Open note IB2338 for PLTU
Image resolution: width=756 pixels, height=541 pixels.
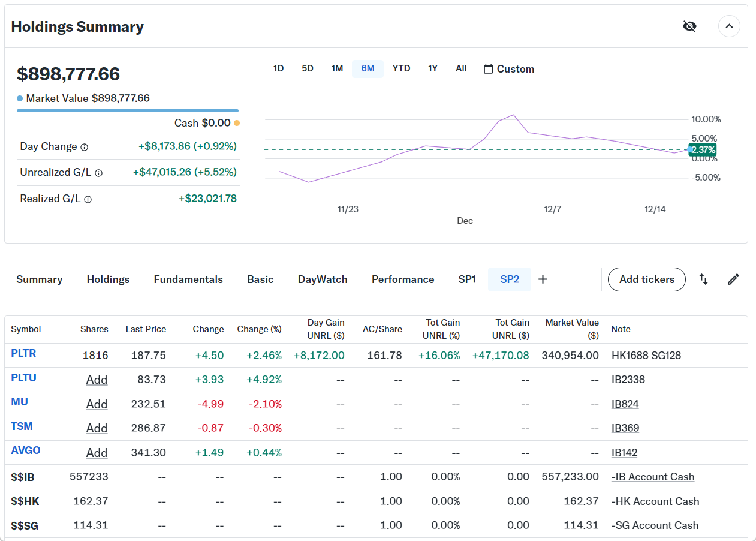click(x=628, y=380)
